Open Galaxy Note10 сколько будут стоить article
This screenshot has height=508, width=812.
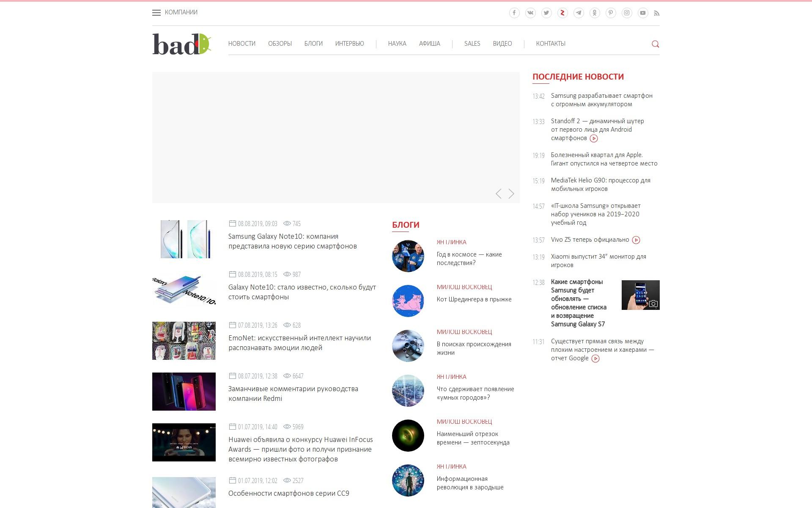(302, 292)
